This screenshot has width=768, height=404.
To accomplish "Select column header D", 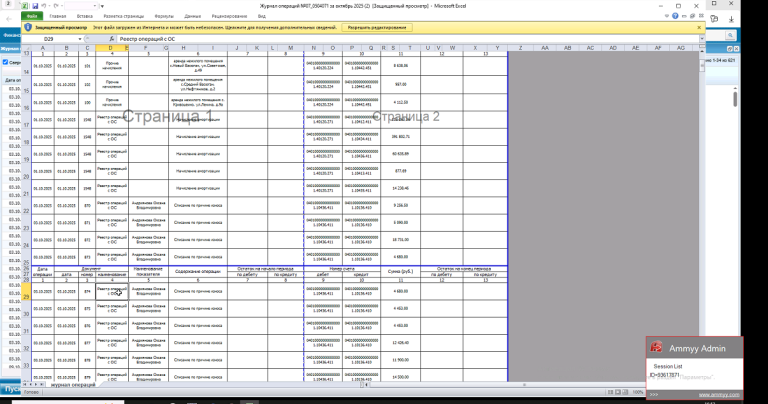I will (x=111, y=48).
